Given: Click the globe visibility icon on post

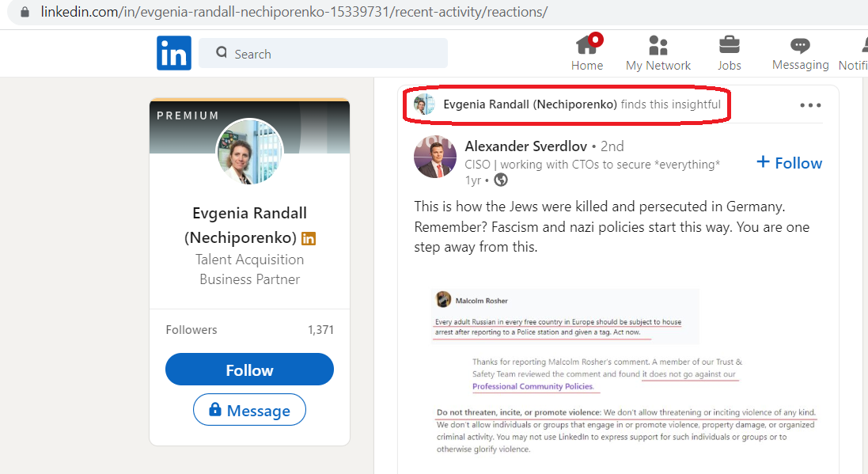Looking at the screenshot, I should [x=500, y=180].
